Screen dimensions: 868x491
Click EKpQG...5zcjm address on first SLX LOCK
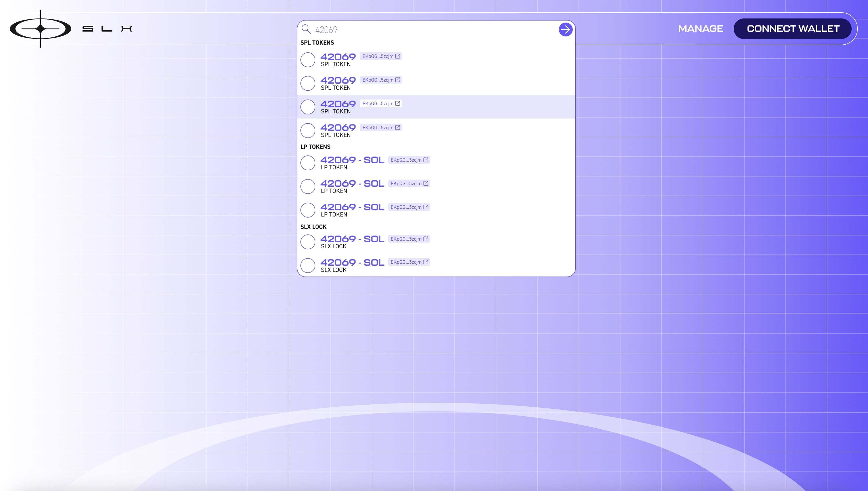(x=406, y=239)
